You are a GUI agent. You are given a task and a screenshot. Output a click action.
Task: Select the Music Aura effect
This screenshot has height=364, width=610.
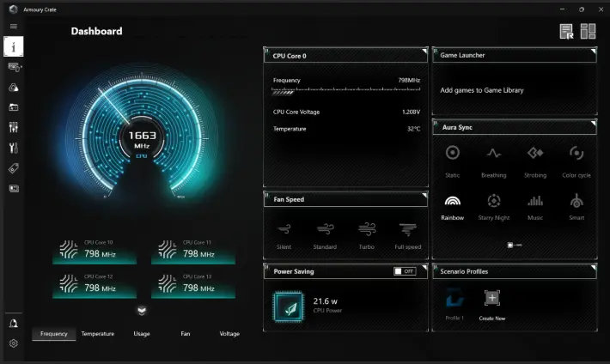(x=534, y=202)
